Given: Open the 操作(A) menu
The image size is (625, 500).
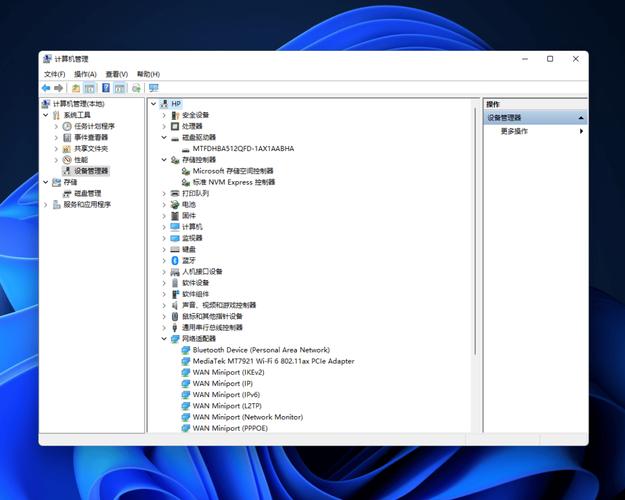Looking at the screenshot, I should coord(85,74).
